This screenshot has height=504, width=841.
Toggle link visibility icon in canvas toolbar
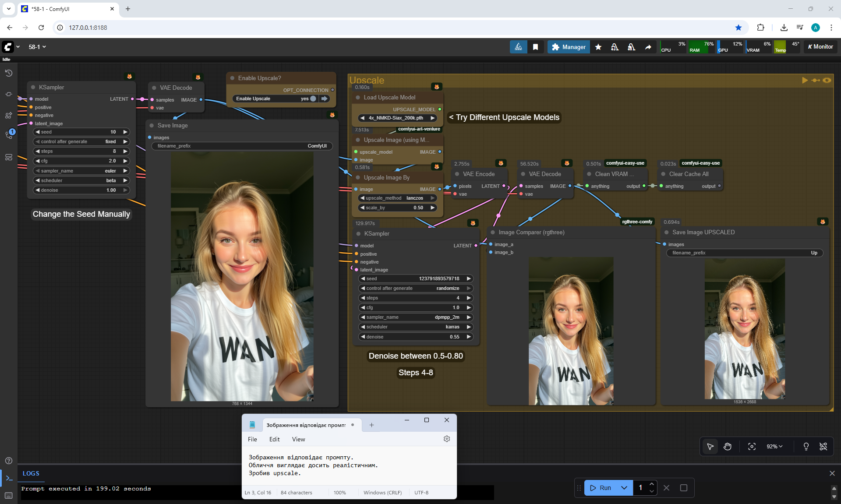point(823,446)
